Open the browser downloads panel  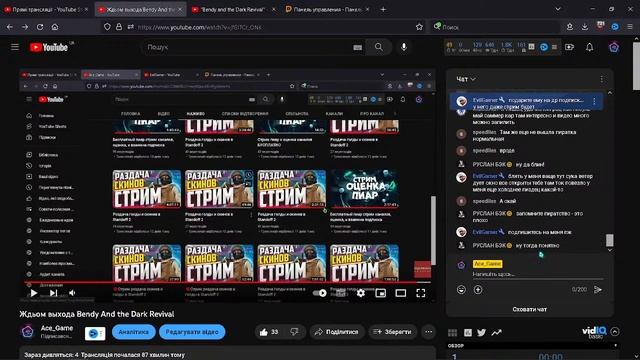click(585, 27)
